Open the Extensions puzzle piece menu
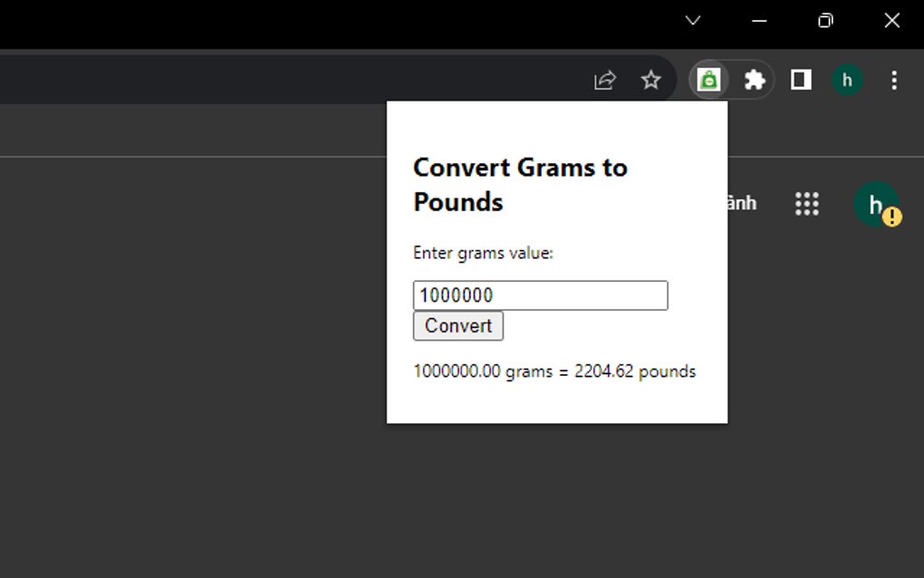The width and height of the screenshot is (924, 578). (x=756, y=80)
